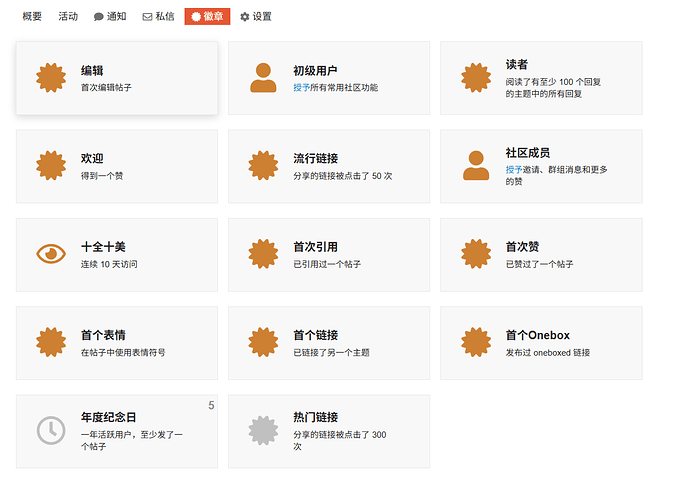Viewport: 690px width, 486px height.
Task: Open the 概要 tab
Action: point(32,17)
